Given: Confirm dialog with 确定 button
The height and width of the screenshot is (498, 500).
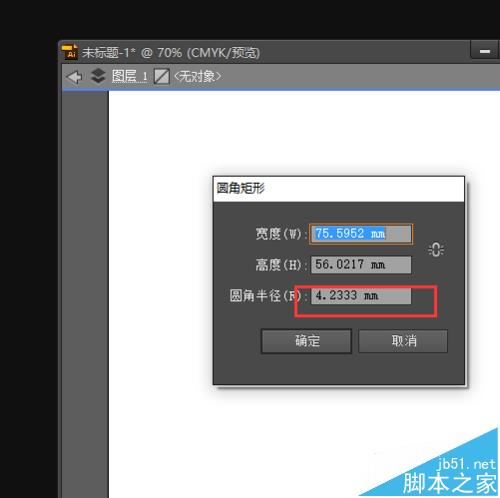Looking at the screenshot, I should pos(306,341).
